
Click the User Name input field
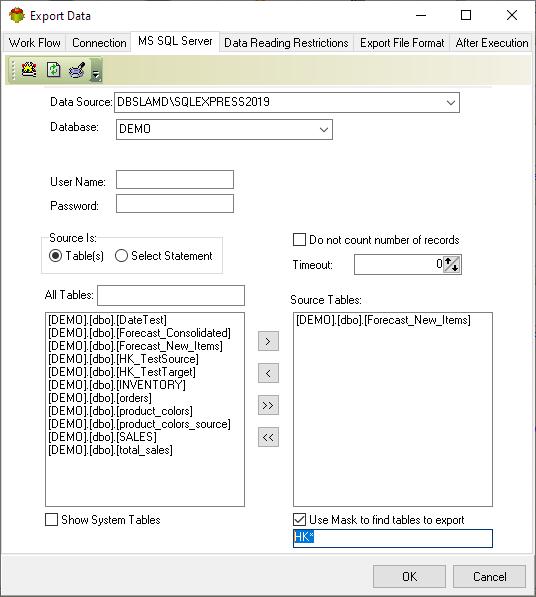coord(175,179)
